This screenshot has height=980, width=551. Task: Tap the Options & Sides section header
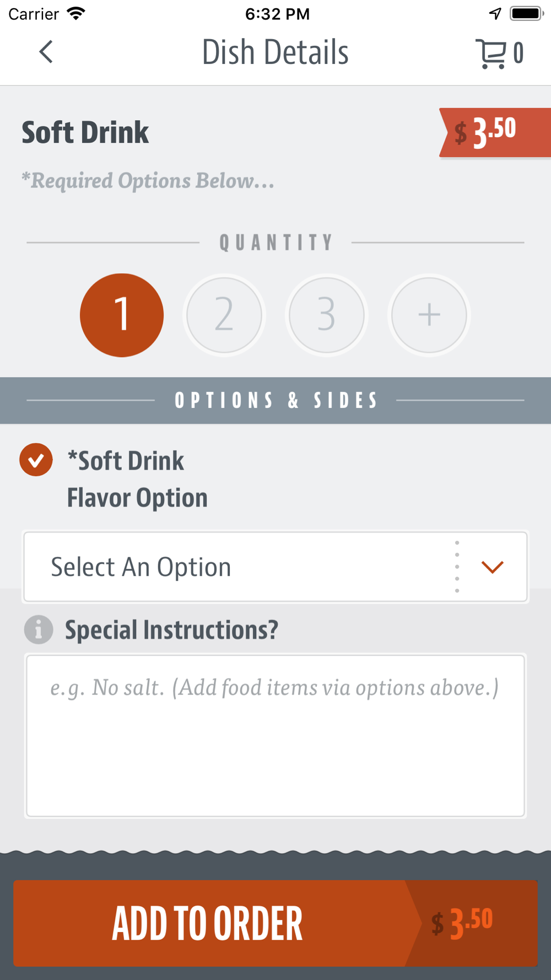tap(275, 400)
